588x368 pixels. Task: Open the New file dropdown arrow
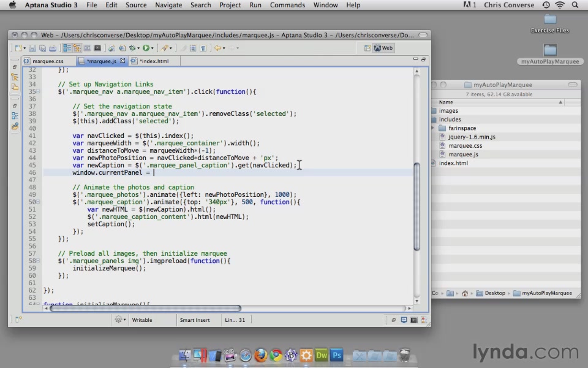click(x=24, y=48)
